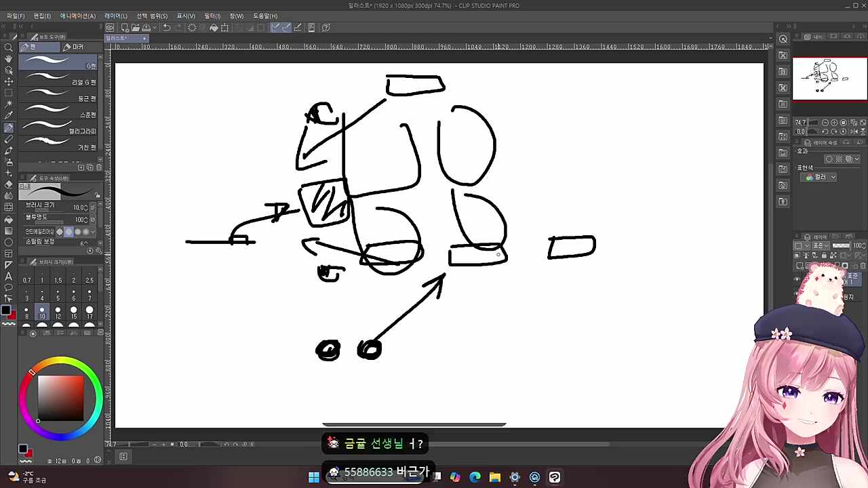Pick brush size 1.5 preset
Image resolution: width=868 pixels, height=488 pixels.
pos(58,277)
